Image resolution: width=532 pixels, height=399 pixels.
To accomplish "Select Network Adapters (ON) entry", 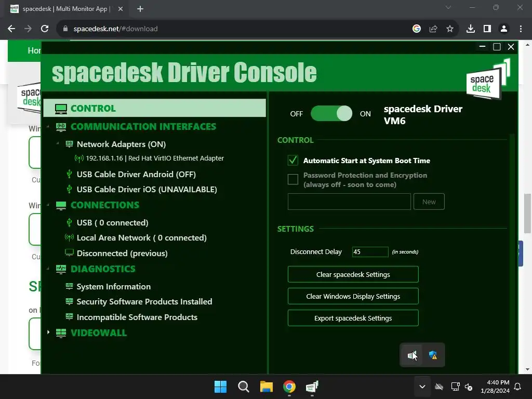I will pos(121,144).
